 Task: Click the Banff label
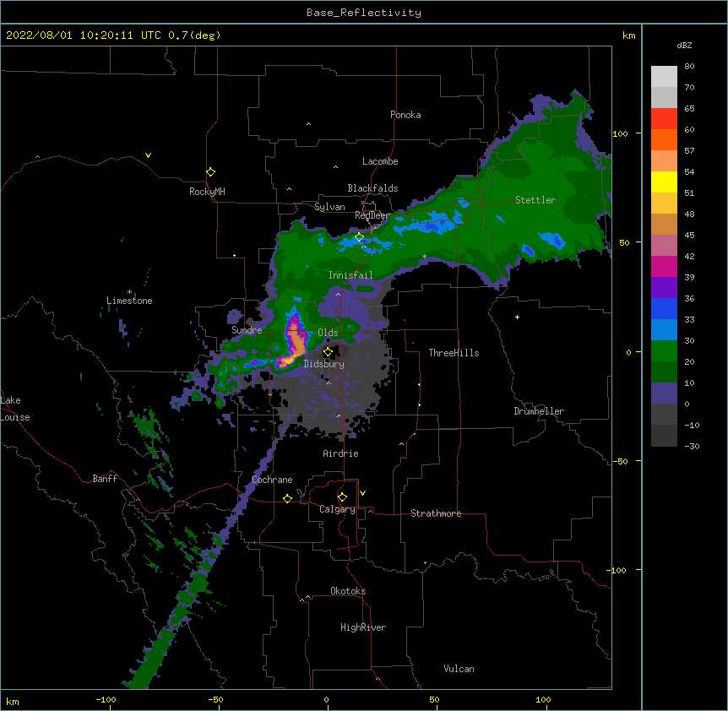click(x=105, y=479)
